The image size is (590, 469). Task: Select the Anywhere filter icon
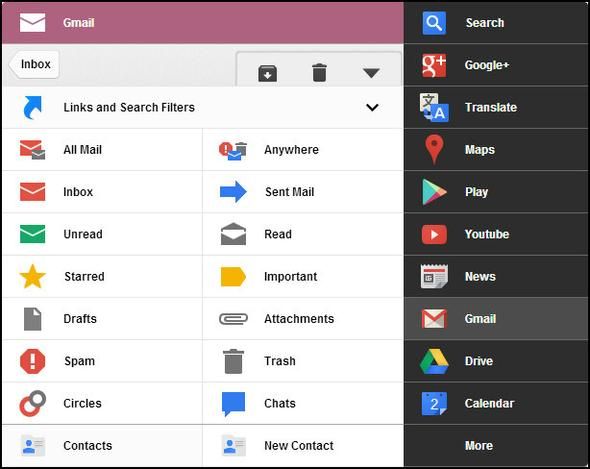[x=233, y=151]
